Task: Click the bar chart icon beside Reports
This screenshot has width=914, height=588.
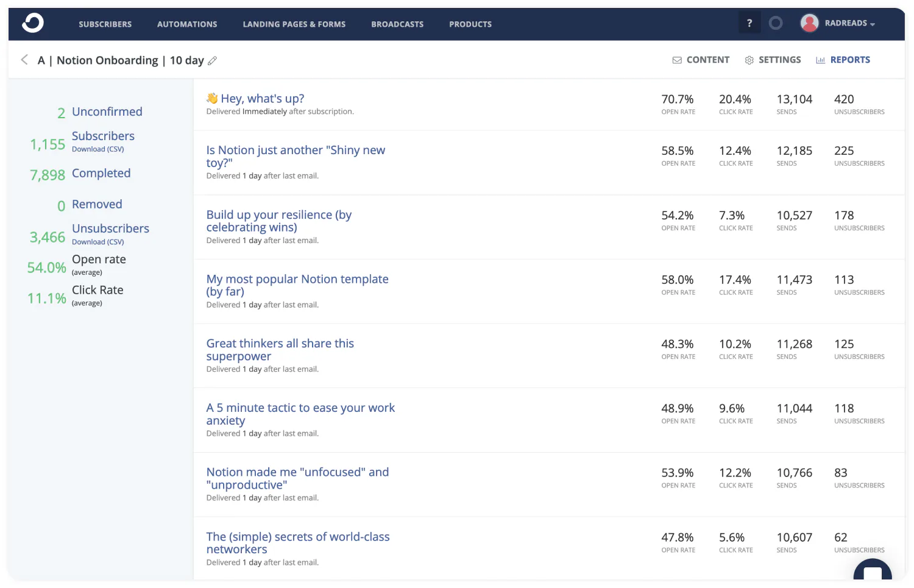Action: point(820,60)
